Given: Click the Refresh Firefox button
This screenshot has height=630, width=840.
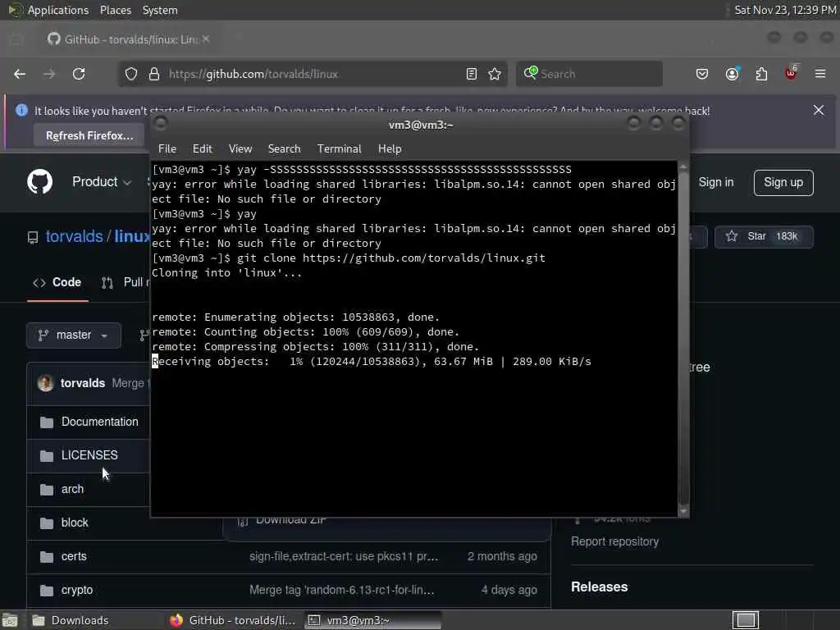Looking at the screenshot, I should pyautogui.click(x=89, y=135).
